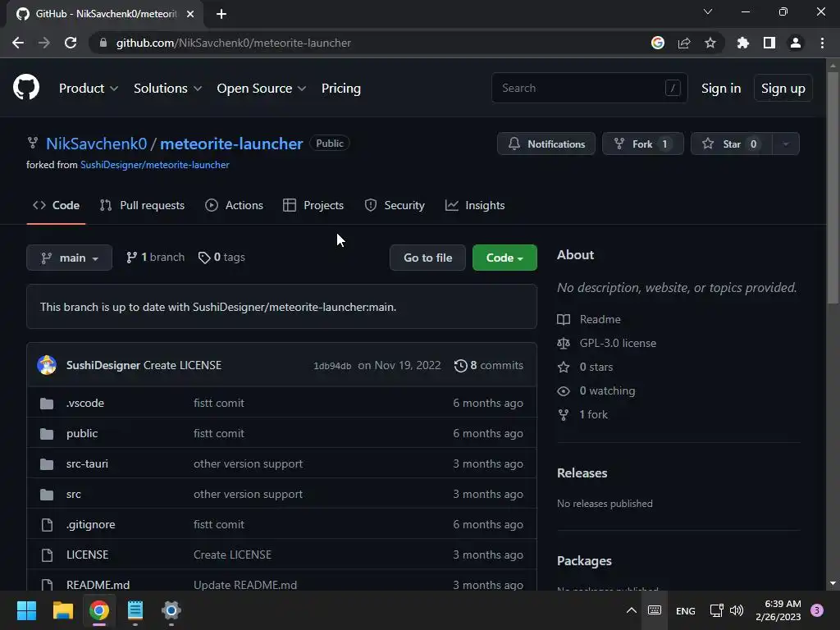
Task: Open the Releases heading link
Action: click(582, 473)
